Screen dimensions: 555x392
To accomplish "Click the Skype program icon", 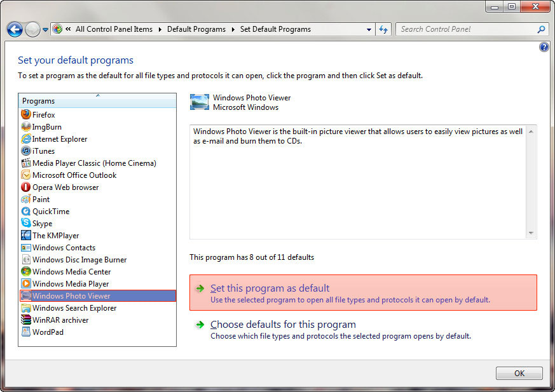I will click(x=26, y=223).
